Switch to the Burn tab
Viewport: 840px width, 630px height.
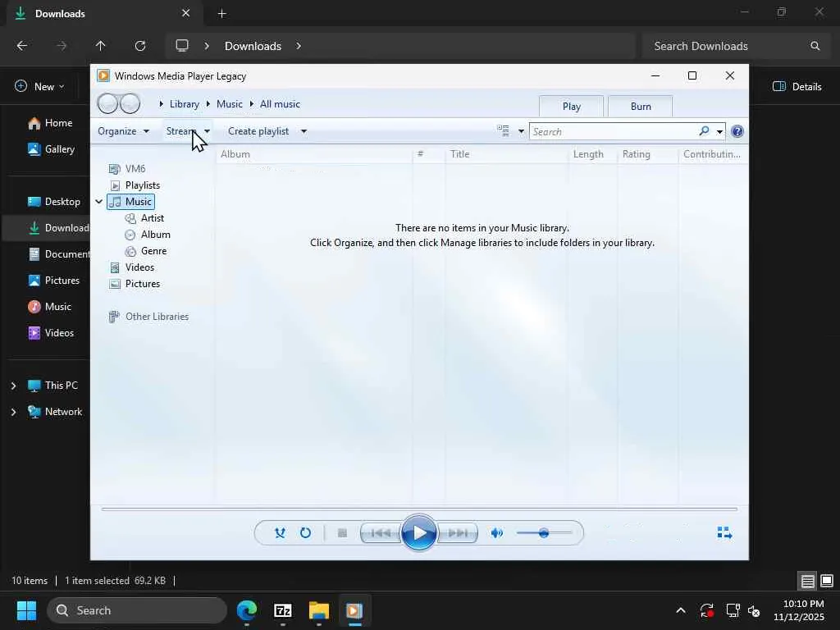click(641, 107)
